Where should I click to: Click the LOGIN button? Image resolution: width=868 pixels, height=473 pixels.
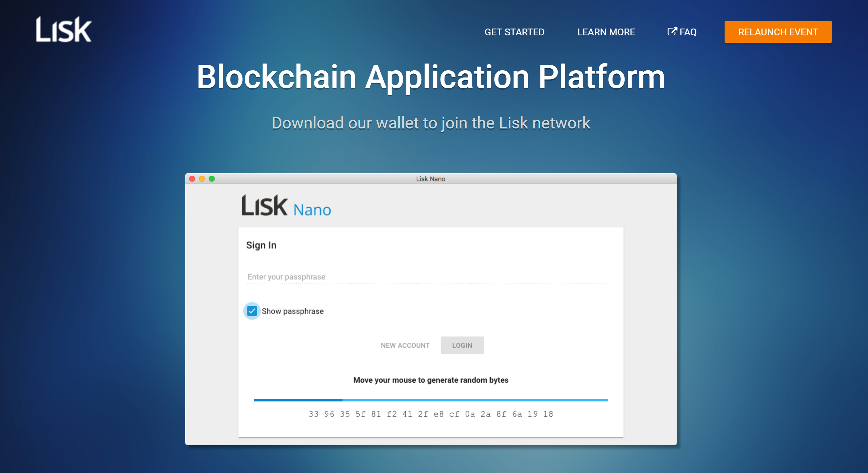pos(462,345)
